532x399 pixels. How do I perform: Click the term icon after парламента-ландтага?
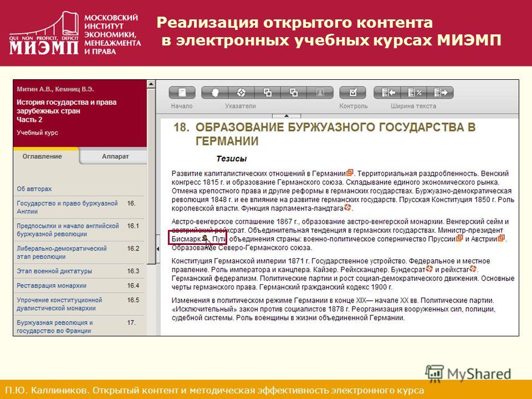coord(347,207)
